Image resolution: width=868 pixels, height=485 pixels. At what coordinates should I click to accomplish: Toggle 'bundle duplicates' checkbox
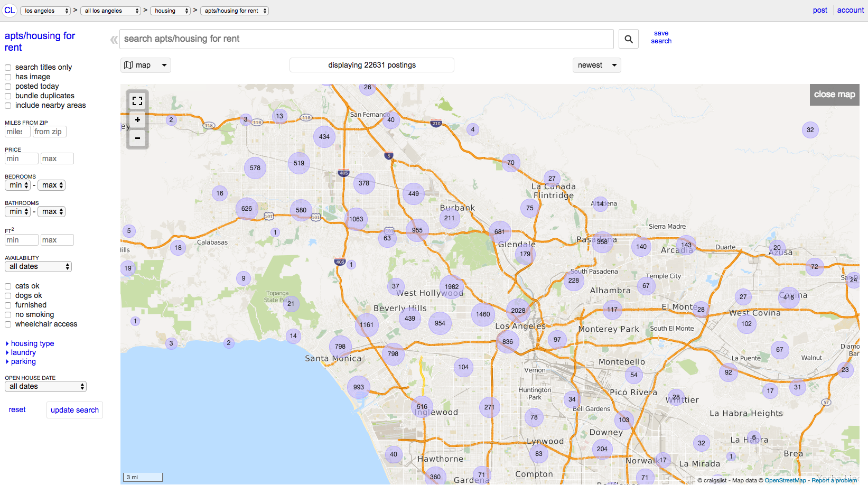tap(8, 96)
